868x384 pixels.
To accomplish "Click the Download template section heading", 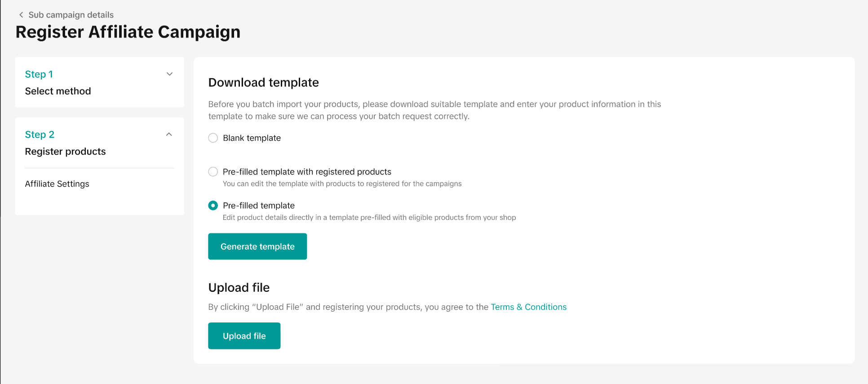I will click(x=263, y=83).
